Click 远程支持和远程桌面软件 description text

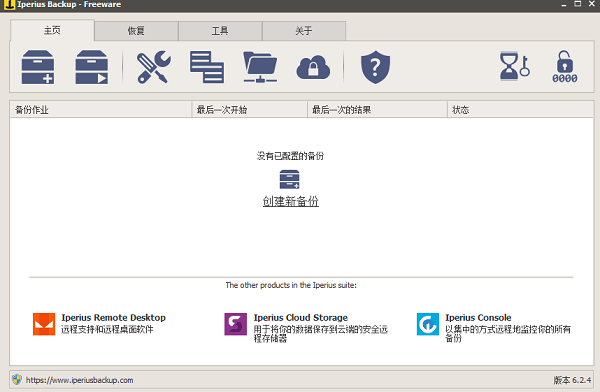(107, 329)
